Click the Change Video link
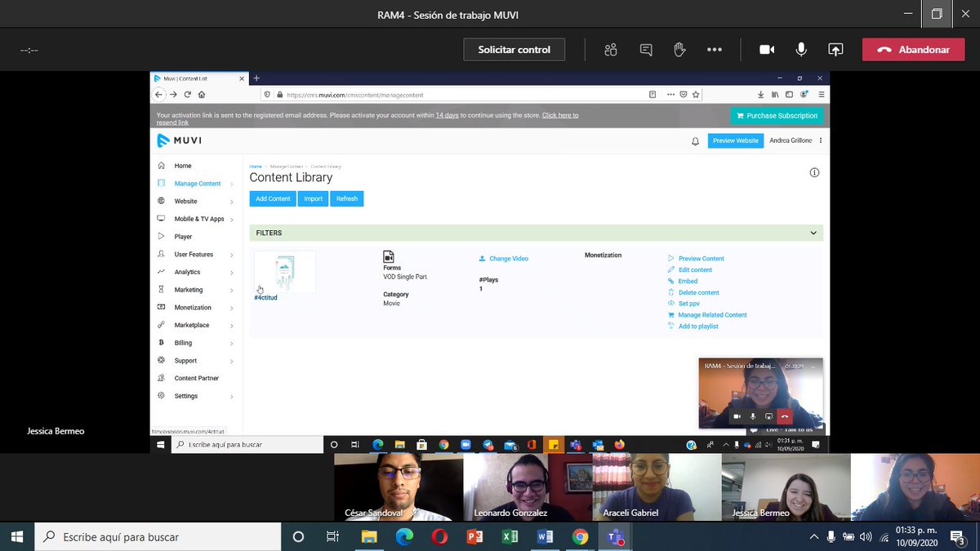This screenshot has height=551, width=980. point(504,259)
